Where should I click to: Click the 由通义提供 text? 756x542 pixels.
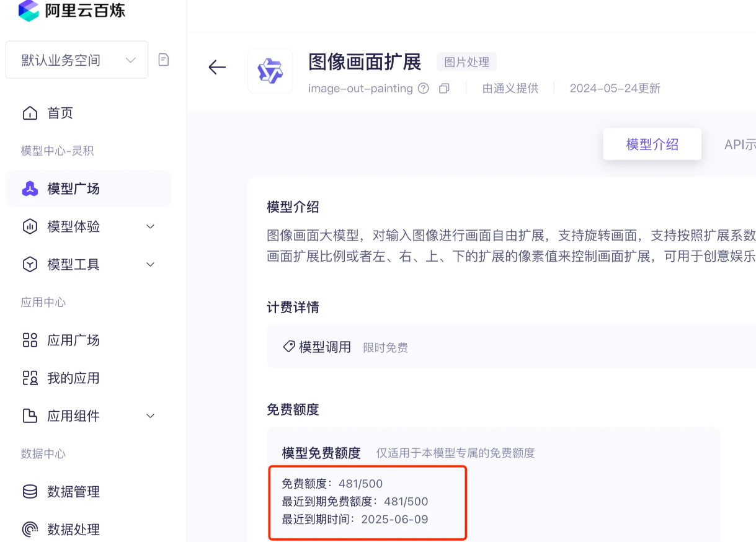510,88
